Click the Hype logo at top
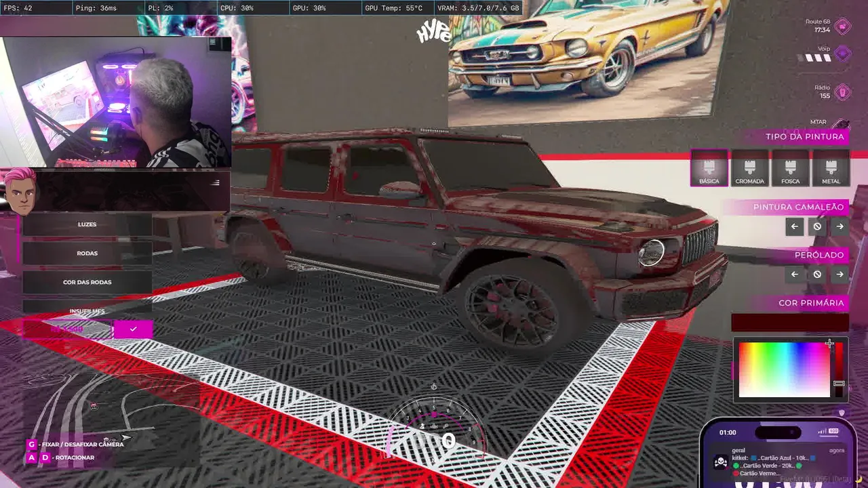 pyautogui.click(x=433, y=32)
